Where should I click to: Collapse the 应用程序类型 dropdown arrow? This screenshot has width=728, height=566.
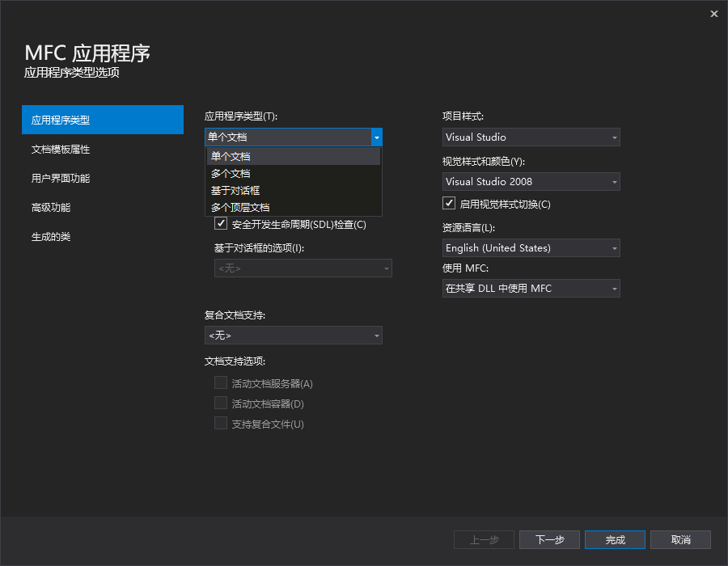tap(376, 137)
